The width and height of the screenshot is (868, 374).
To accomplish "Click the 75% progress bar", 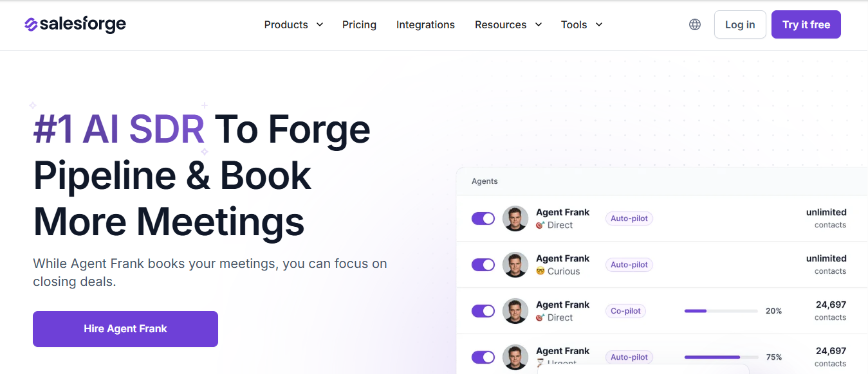I will (x=721, y=357).
